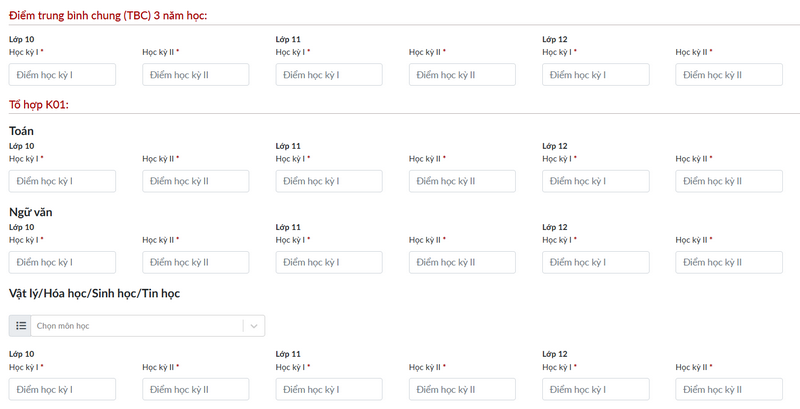
Task: Activate Ngữ văn Lớp 12 Học kỳ II box
Action: (x=729, y=262)
